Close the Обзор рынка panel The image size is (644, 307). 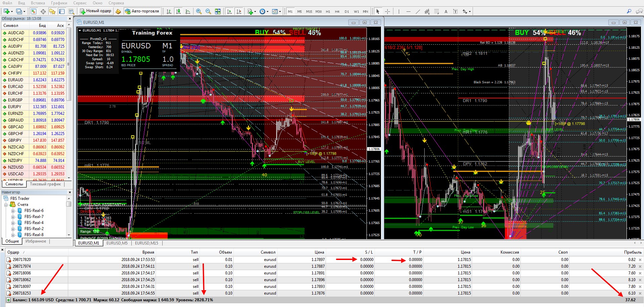pos(70,19)
